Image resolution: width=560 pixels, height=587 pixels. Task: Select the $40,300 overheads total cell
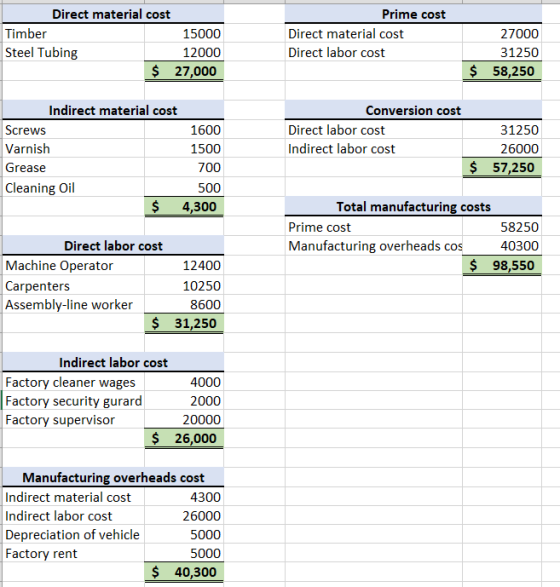184,572
